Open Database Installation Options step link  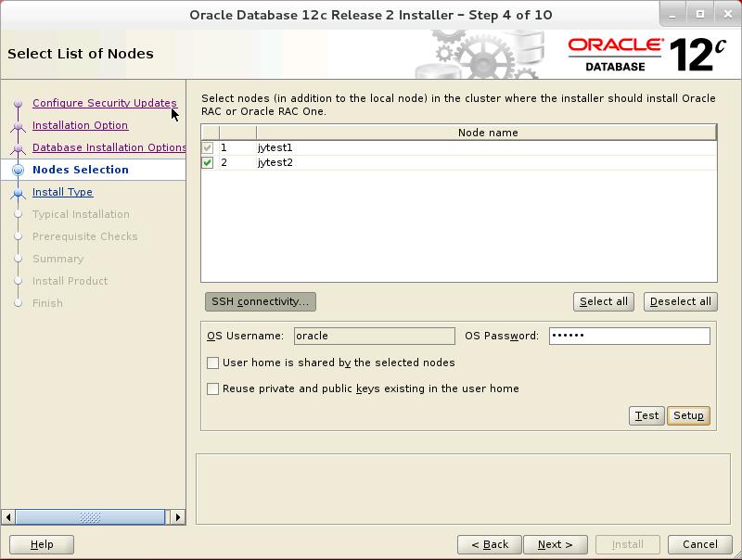(x=109, y=147)
